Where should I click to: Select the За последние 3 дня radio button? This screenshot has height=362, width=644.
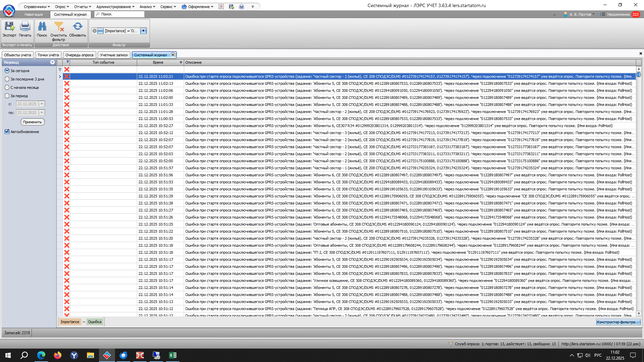click(7, 79)
